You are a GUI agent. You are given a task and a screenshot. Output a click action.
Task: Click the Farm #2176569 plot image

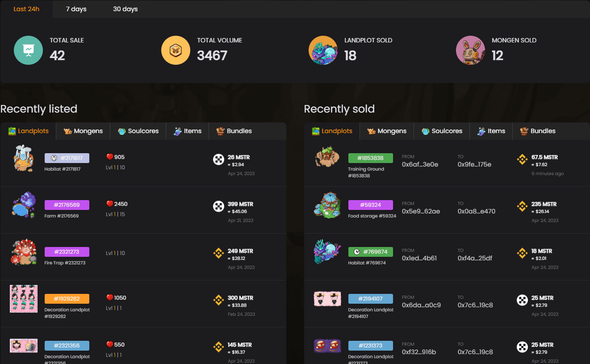pos(24,205)
